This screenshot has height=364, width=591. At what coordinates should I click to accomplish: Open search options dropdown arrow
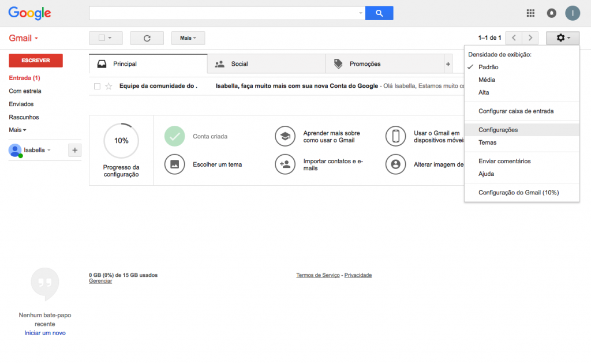tap(360, 13)
